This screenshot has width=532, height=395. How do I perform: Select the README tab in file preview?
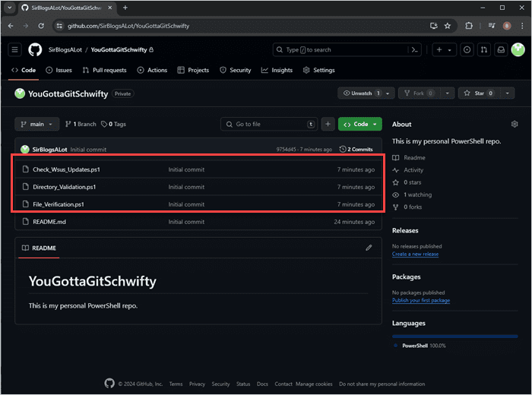pos(39,248)
